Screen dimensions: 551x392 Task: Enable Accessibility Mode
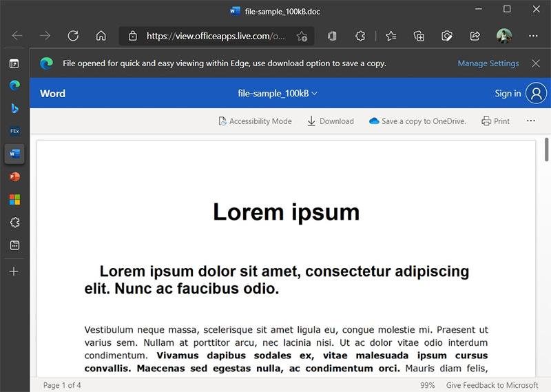coord(255,121)
